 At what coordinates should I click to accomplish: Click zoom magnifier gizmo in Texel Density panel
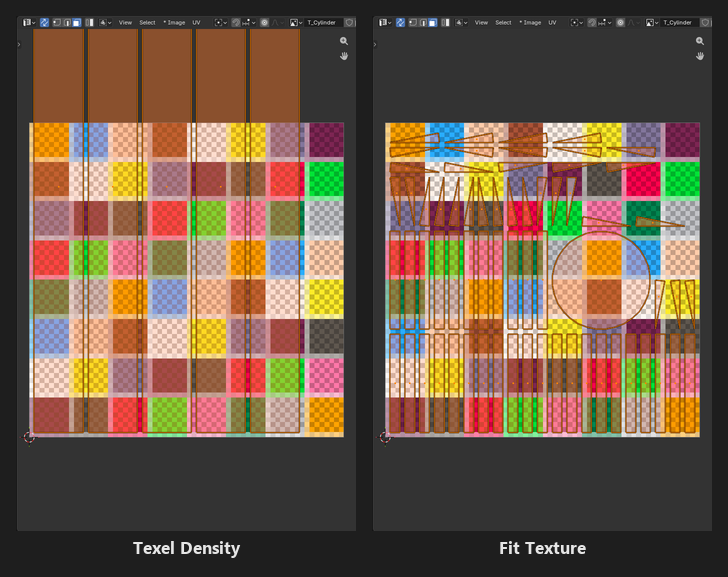[344, 41]
